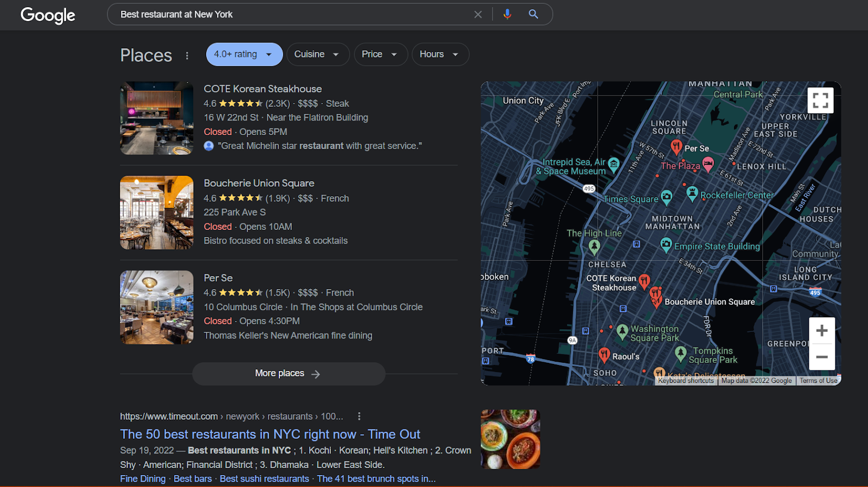Open the Boucherie Union Square listing
The width and height of the screenshot is (868, 487).
(259, 183)
